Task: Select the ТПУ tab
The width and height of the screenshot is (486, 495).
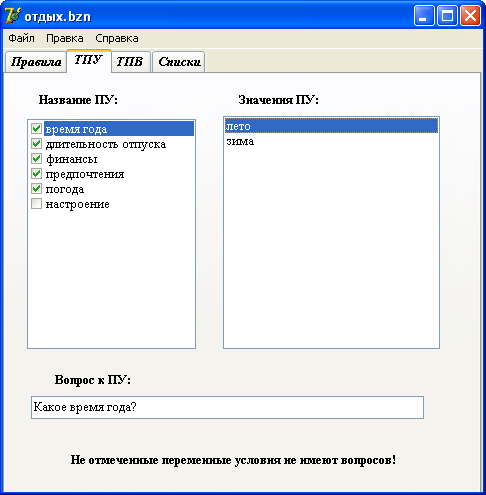Action: click(x=89, y=60)
